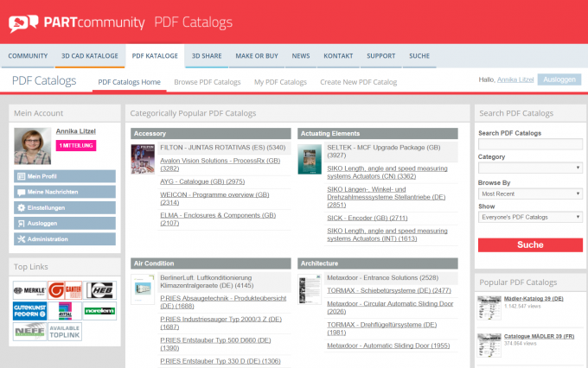This screenshot has width=588, height=368.
Task: Open the Make or Buy menu item
Action: click(x=257, y=56)
